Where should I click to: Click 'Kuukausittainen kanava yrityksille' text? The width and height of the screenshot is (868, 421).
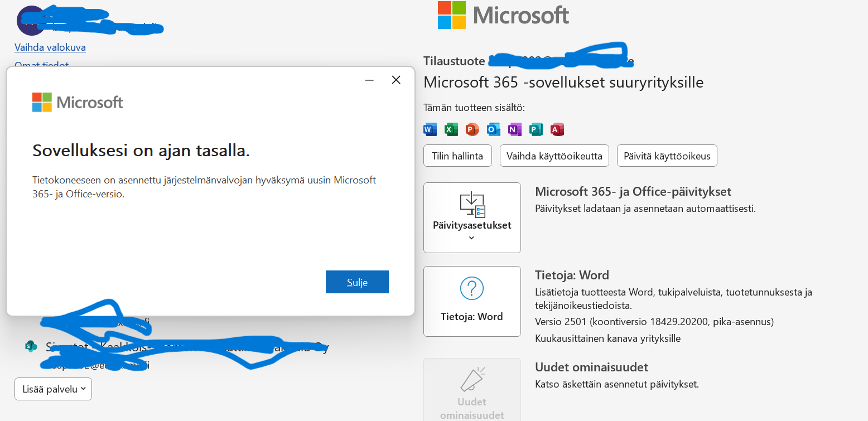tap(607, 338)
